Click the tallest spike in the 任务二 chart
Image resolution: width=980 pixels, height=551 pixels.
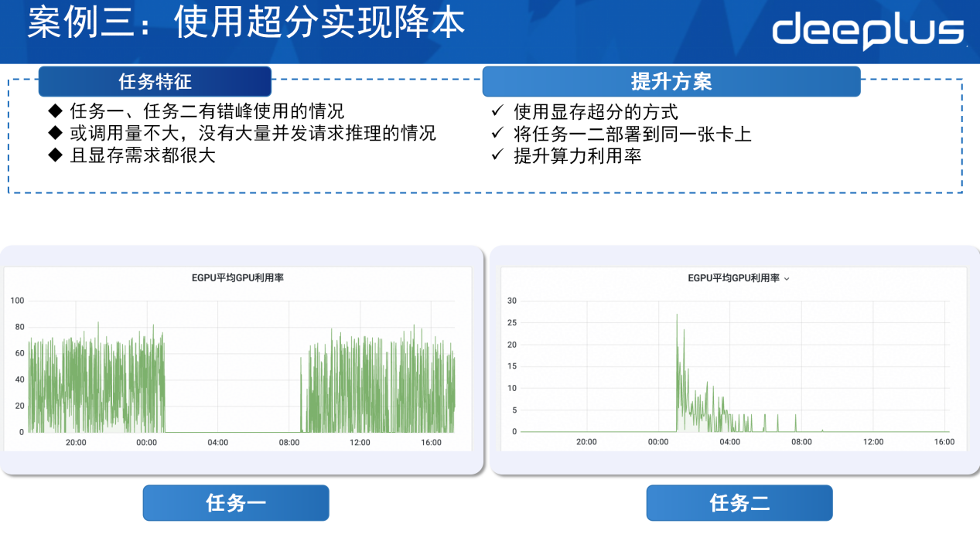coord(677,315)
